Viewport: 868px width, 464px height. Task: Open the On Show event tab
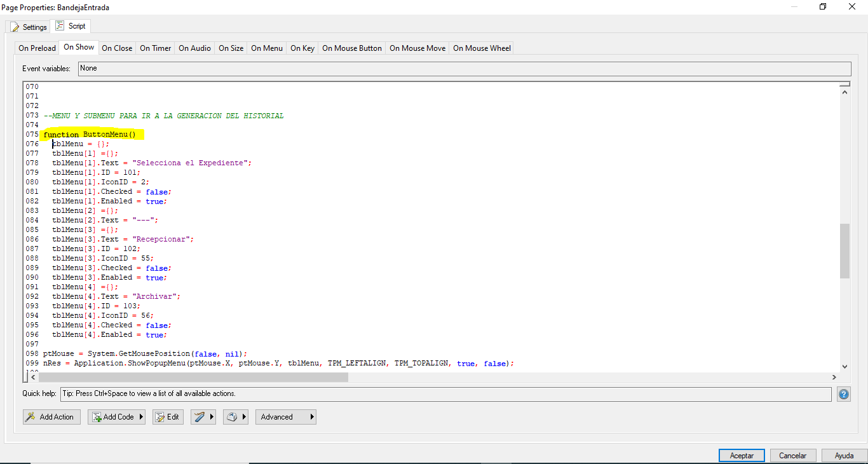[79, 47]
